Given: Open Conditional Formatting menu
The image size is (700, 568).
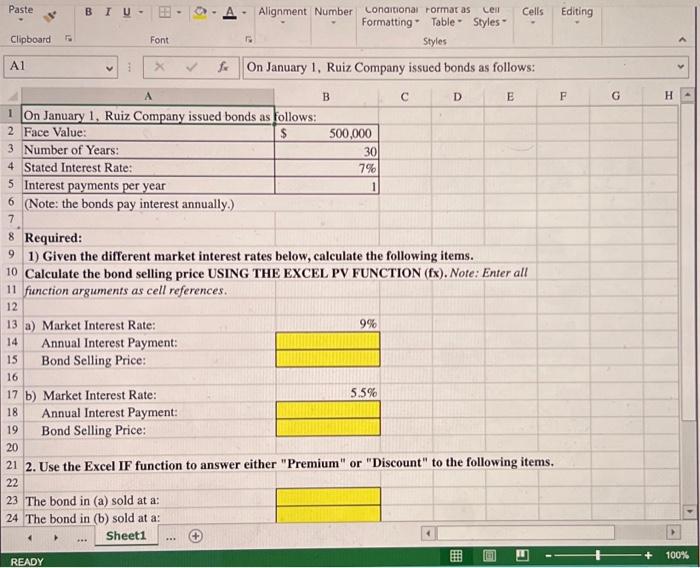Looking at the screenshot, I should tap(391, 17).
